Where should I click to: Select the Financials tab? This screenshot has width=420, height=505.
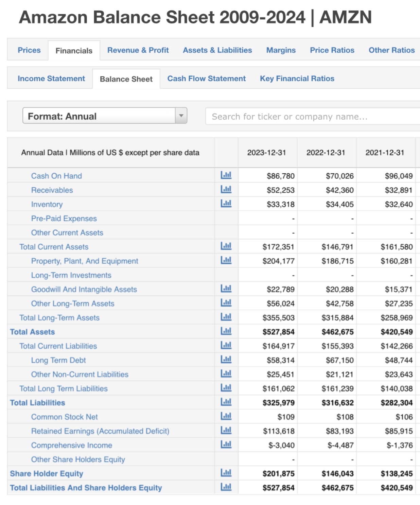point(74,51)
